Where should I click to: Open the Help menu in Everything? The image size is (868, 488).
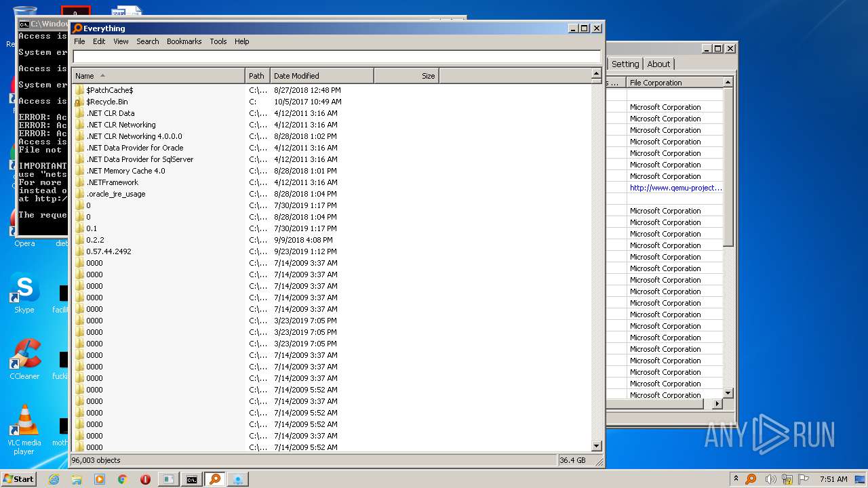coord(242,41)
